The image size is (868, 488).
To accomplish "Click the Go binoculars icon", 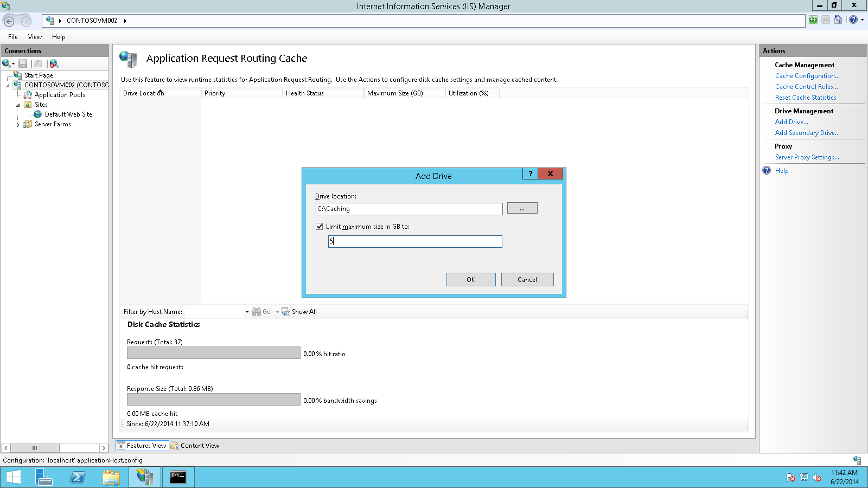I will click(257, 312).
